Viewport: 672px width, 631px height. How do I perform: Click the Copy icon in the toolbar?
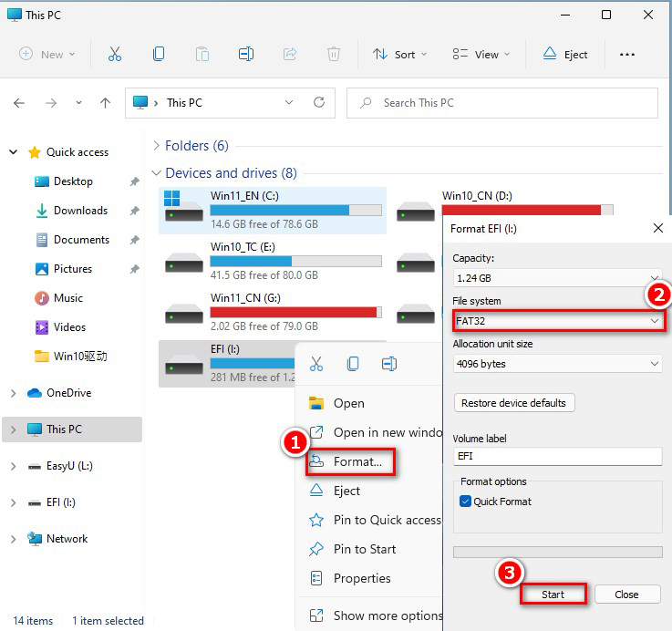[x=159, y=54]
